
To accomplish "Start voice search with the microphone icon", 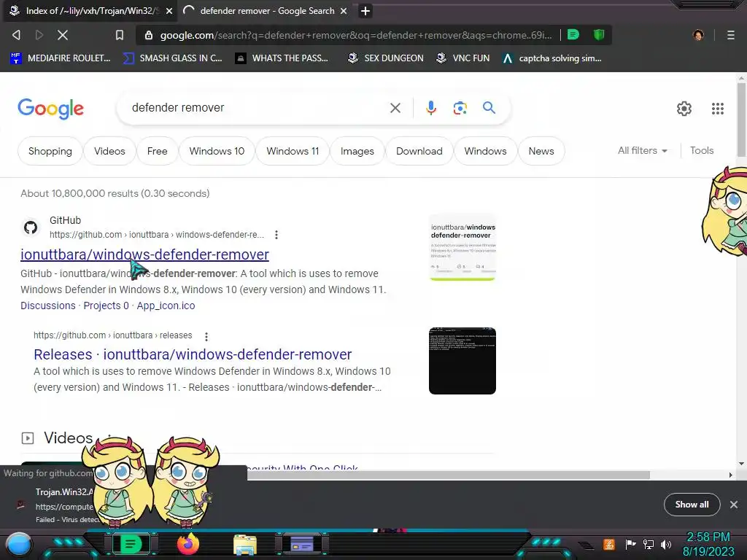I will point(430,108).
